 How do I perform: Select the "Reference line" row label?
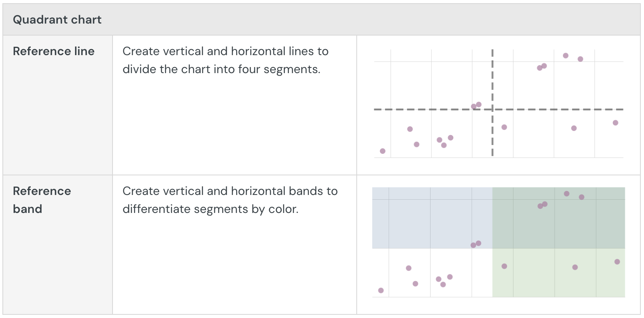click(x=53, y=51)
